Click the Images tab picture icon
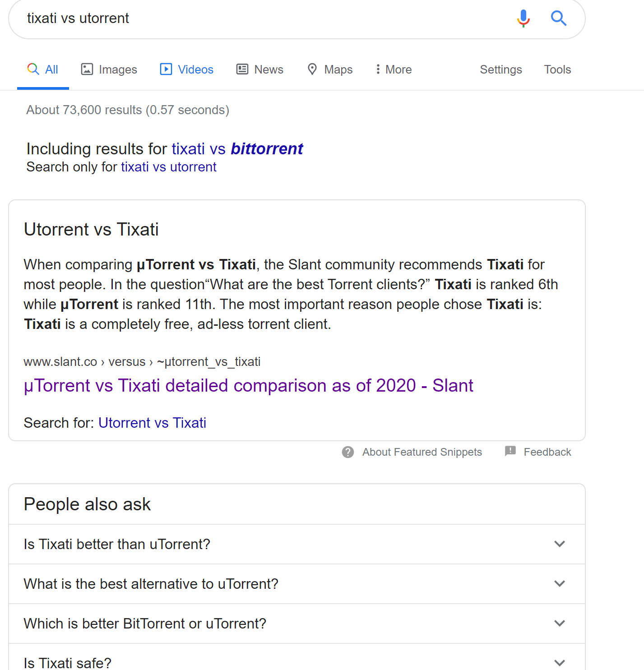The height and width of the screenshot is (670, 644). point(87,69)
